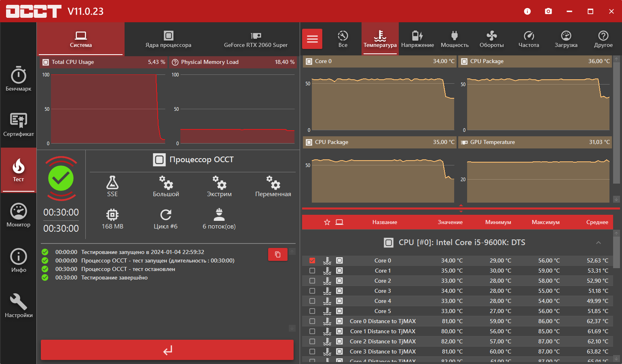Switch to the Напряжение tab
This screenshot has width=622, height=364.
417,39
